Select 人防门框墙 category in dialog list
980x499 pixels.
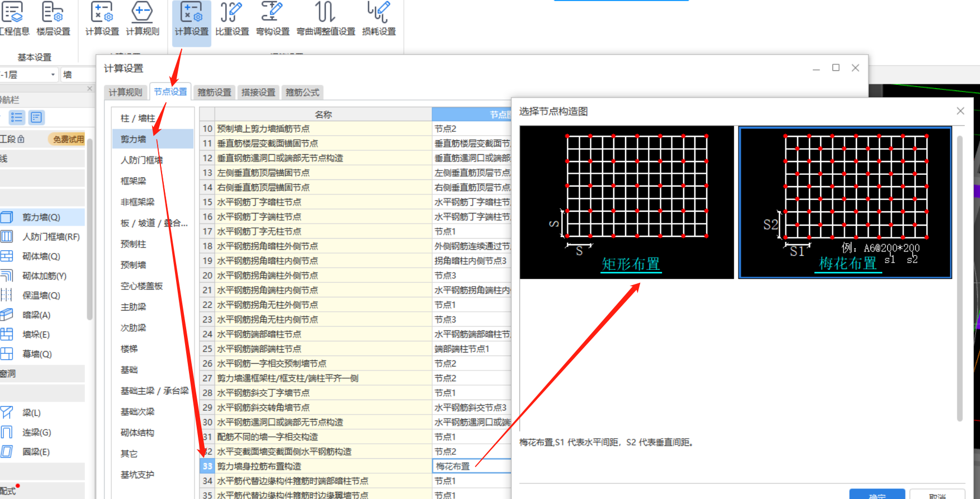(x=153, y=160)
